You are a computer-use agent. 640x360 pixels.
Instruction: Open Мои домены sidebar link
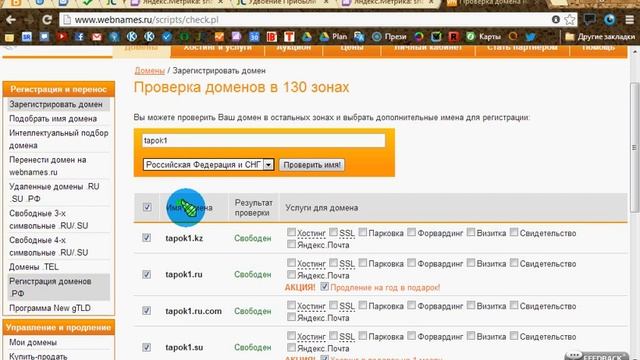[x=33, y=342]
